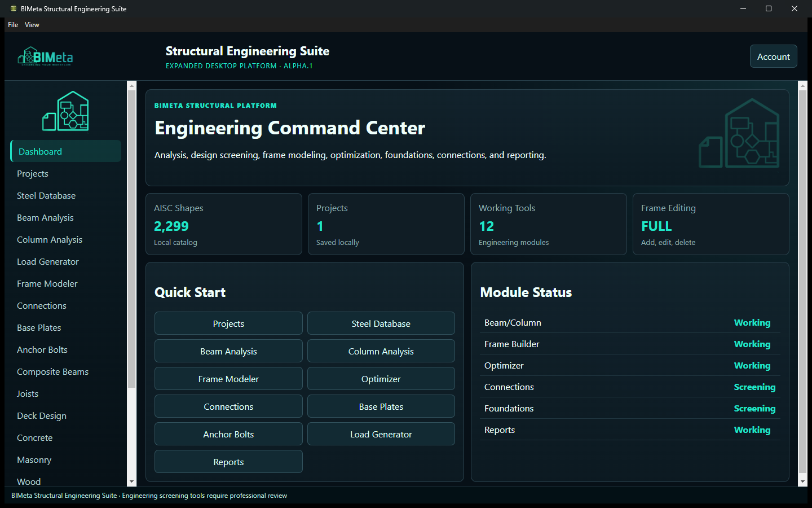Viewport: 812px width, 508px height.
Task: Click the Quick Start Anchor Bolts button
Action: pyautogui.click(x=228, y=434)
